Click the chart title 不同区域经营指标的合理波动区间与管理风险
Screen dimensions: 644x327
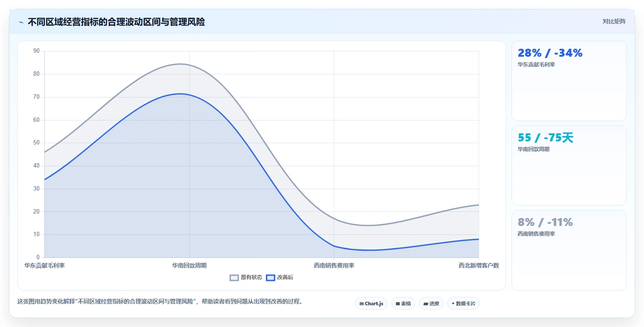116,22
